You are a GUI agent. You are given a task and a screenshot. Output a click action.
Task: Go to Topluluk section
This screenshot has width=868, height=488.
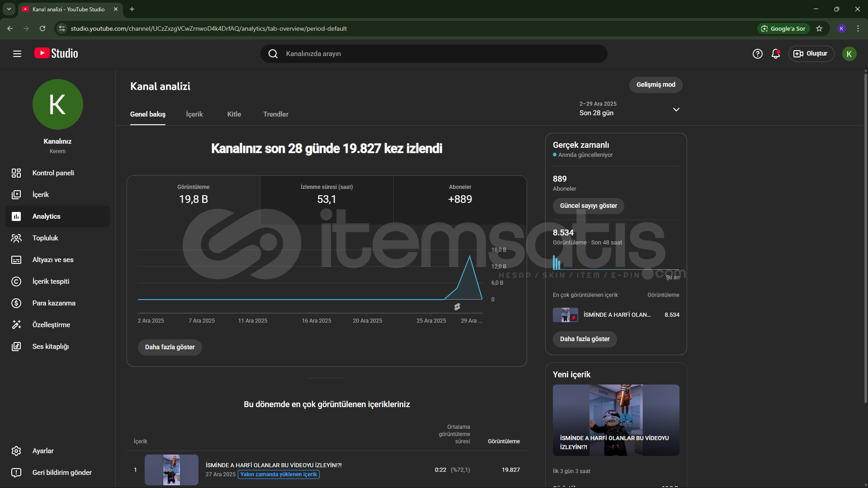(45, 238)
